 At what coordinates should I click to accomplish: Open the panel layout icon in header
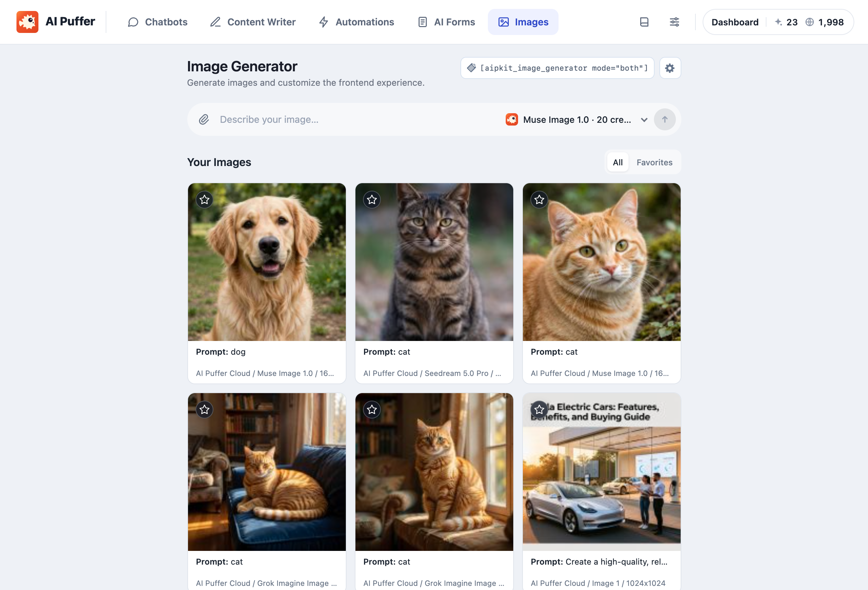point(644,22)
